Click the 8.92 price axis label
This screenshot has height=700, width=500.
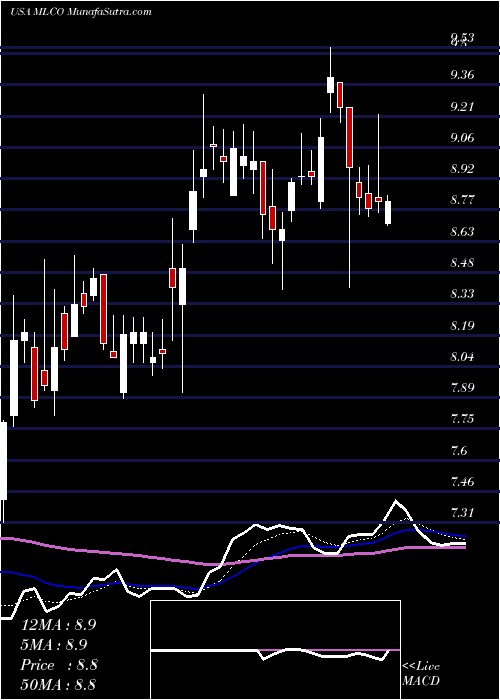coord(463,169)
